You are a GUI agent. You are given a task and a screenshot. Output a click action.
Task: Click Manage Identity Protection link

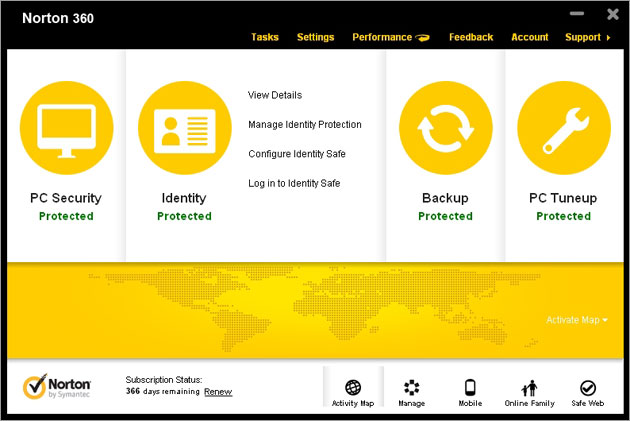305,125
